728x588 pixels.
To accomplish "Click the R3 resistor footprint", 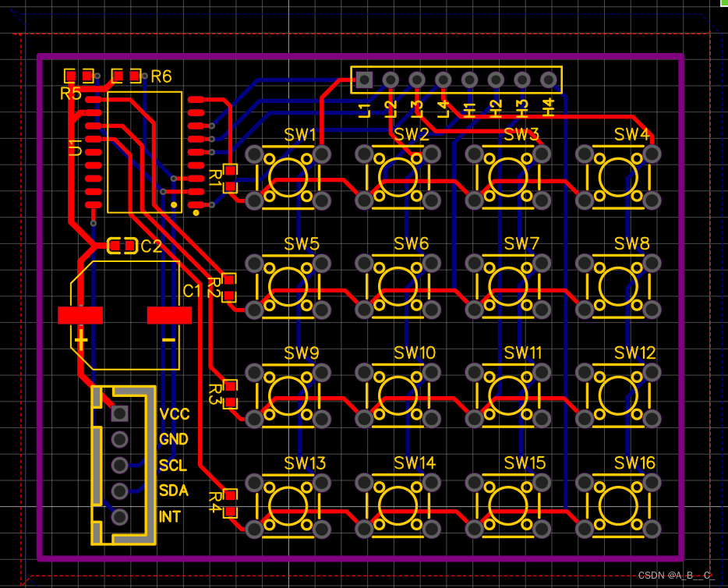I will [x=230, y=394].
